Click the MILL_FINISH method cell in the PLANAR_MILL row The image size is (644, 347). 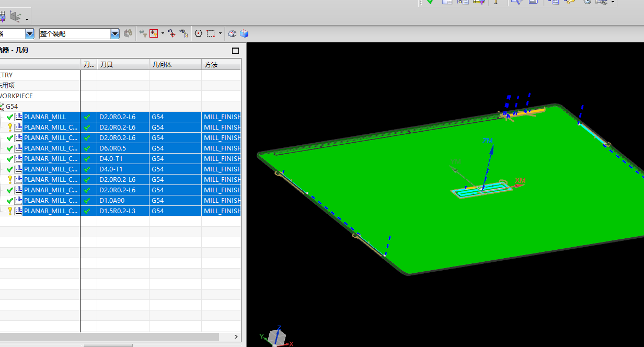(x=221, y=117)
